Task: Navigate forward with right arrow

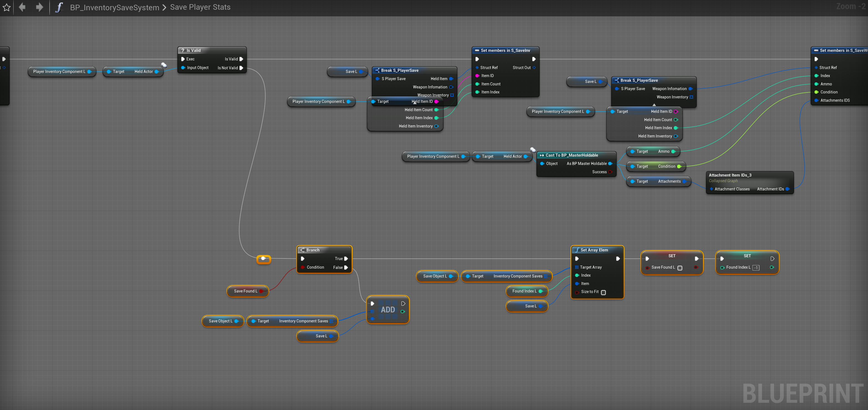Action: 39,7
